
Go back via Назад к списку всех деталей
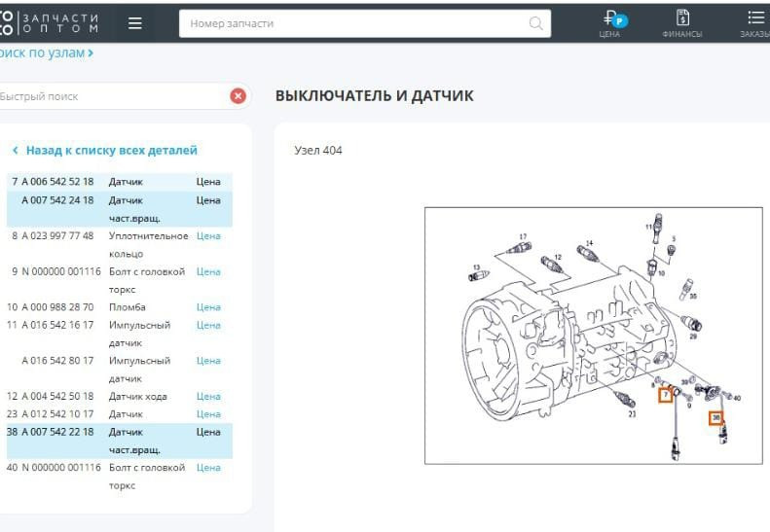112,150
